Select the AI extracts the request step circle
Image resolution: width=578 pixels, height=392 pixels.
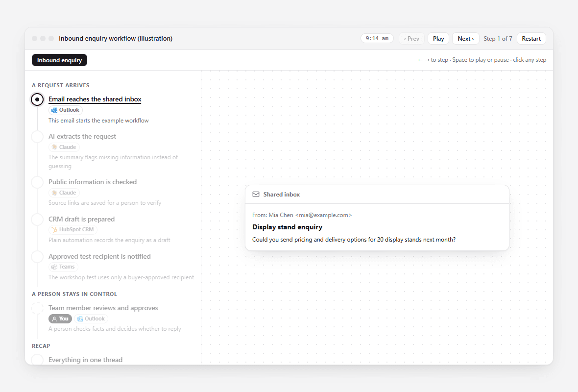[x=37, y=136]
